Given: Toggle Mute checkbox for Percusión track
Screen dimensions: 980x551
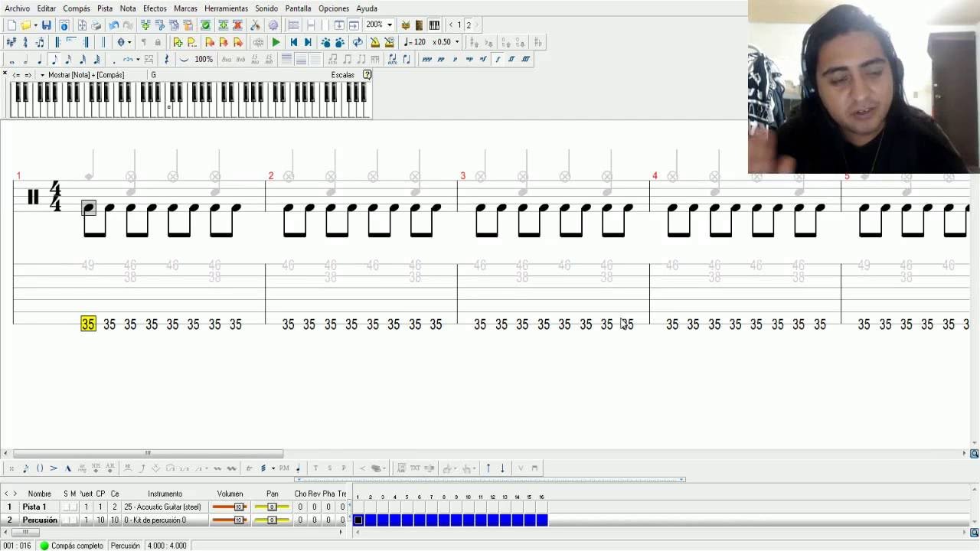Looking at the screenshot, I should pyautogui.click(x=73, y=520).
